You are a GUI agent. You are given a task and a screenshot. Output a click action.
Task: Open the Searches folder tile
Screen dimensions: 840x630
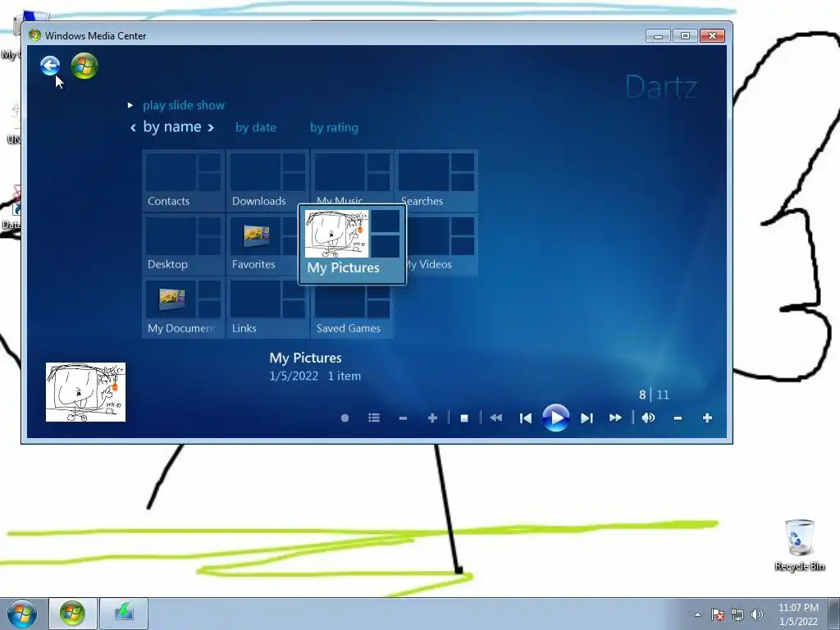pos(436,180)
